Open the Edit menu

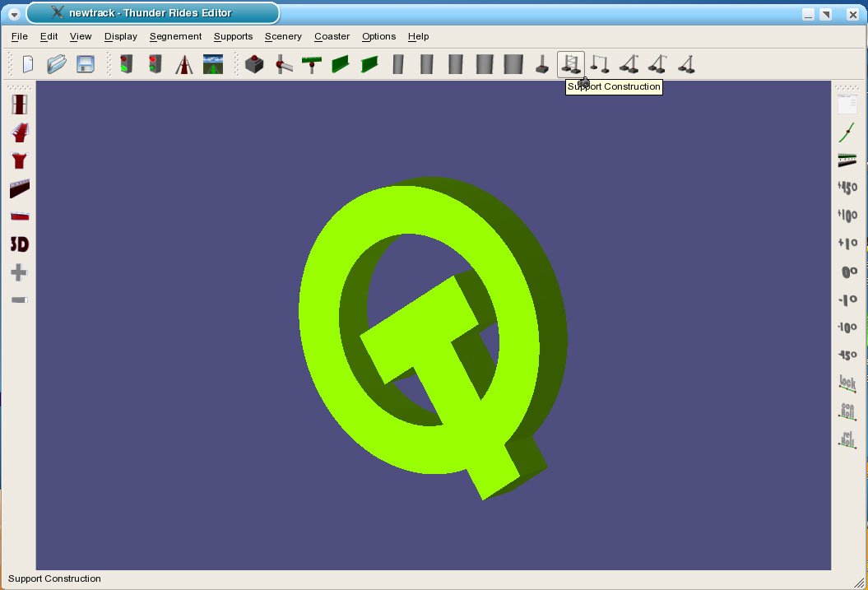49,36
